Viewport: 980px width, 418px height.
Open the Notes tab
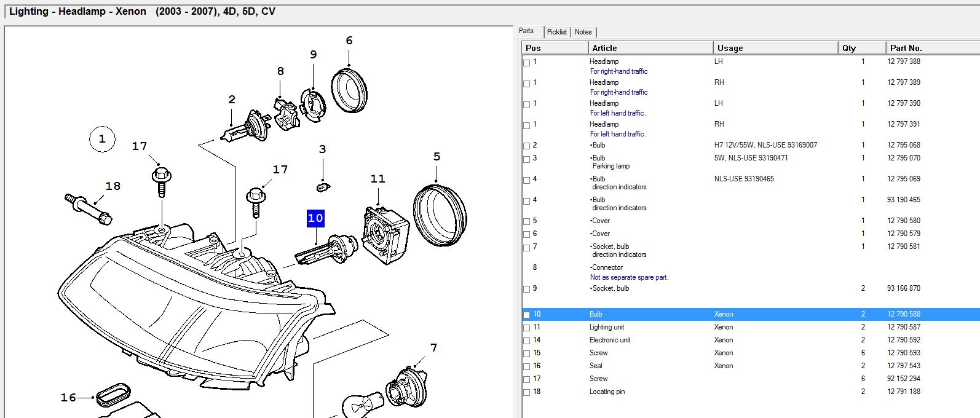pyautogui.click(x=583, y=32)
